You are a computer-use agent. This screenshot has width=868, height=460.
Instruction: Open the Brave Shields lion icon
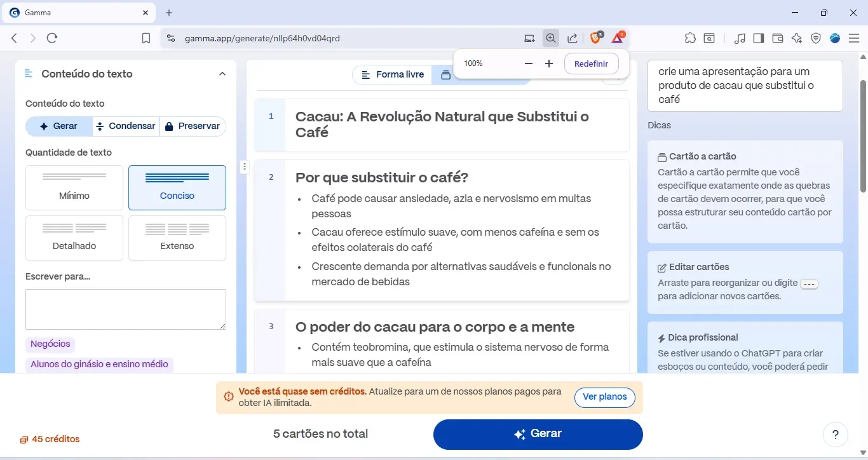coord(596,38)
